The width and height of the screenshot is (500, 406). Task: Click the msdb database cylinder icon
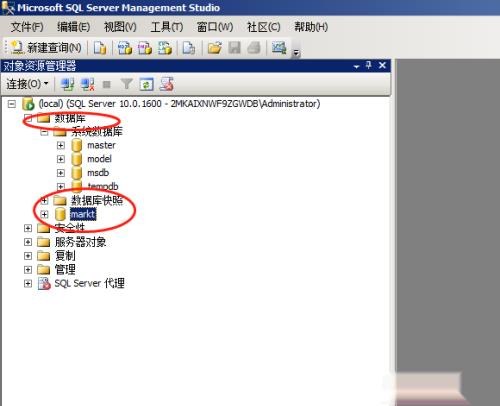tap(77, 173)
